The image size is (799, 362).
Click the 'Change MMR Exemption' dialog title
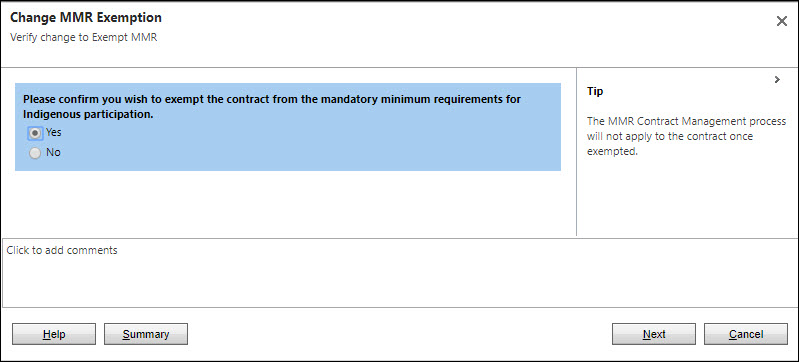(86, 18)
